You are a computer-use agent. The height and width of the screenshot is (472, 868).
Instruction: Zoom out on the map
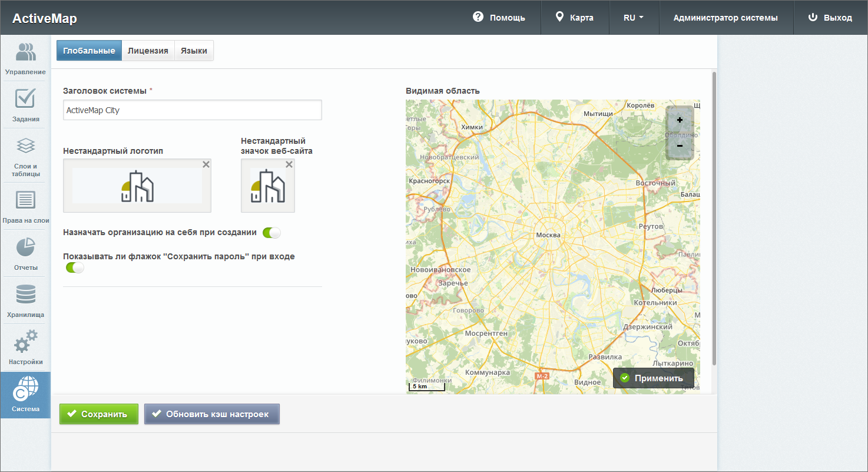[x=680, y=146]
